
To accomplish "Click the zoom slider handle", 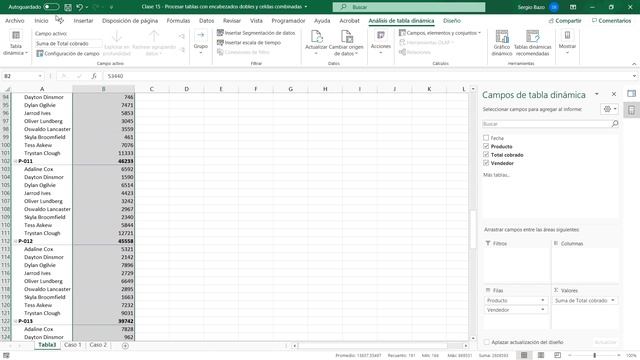I will [x=594, y=356].
